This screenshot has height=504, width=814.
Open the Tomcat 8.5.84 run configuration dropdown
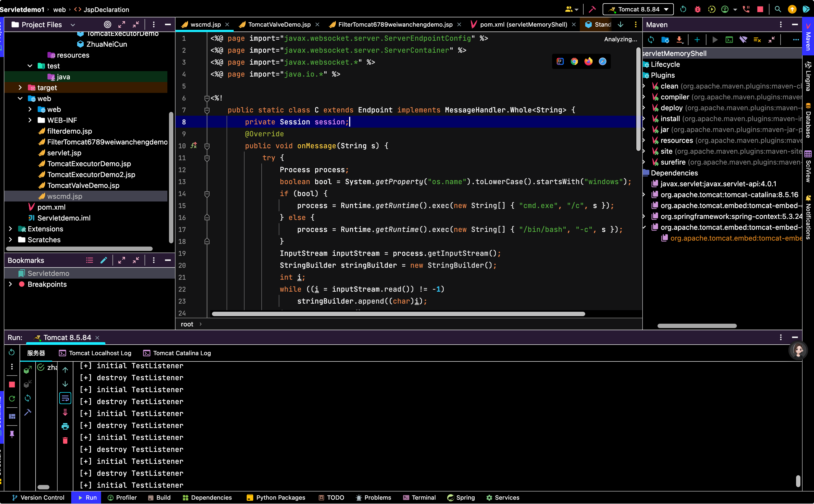pyautogui.click(x=638, y=9)
